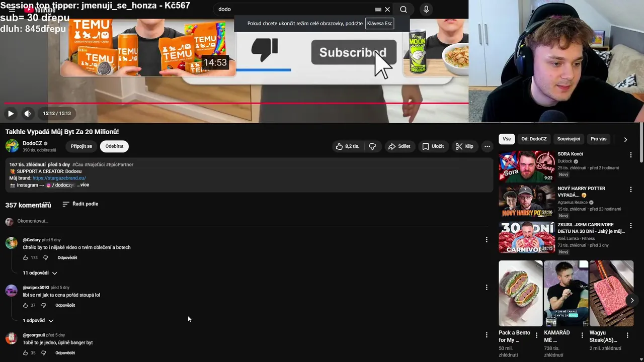Open options for NOVÝ HARRY POTTER video
The width and height of the screenshot is (644, 362).
click(x=631, y=190)
